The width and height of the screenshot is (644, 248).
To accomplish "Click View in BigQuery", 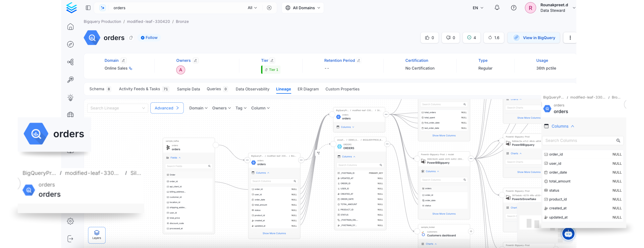I will point(534,38).
